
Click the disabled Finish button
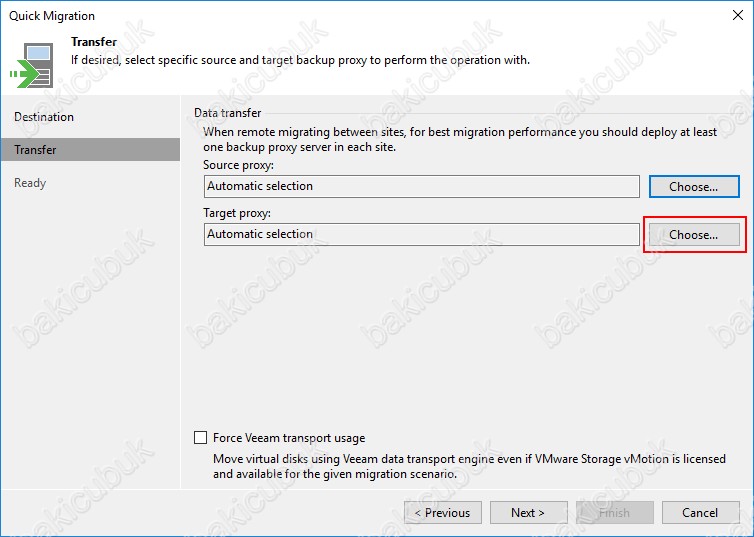pyautogui.click(x=615, y=512)
